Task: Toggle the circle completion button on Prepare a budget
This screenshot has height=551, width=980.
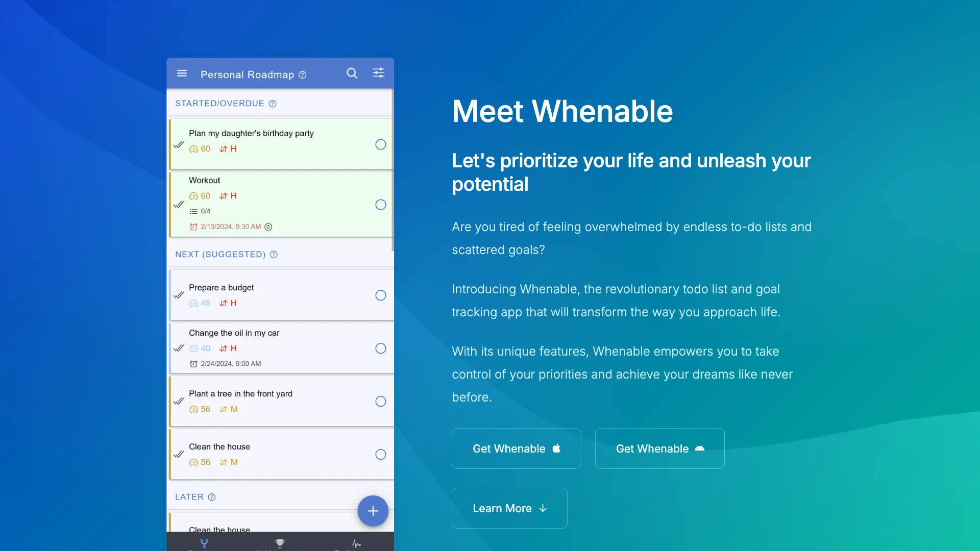Action: click(380, 295)
